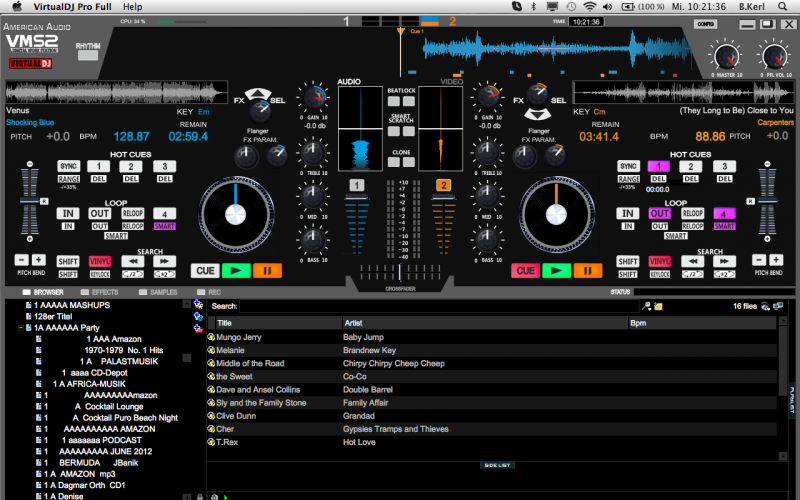The width and height of the screenshot is (800, 500).
Task: Click right deck pitch bend plus
Action: (x=776, y=260)
